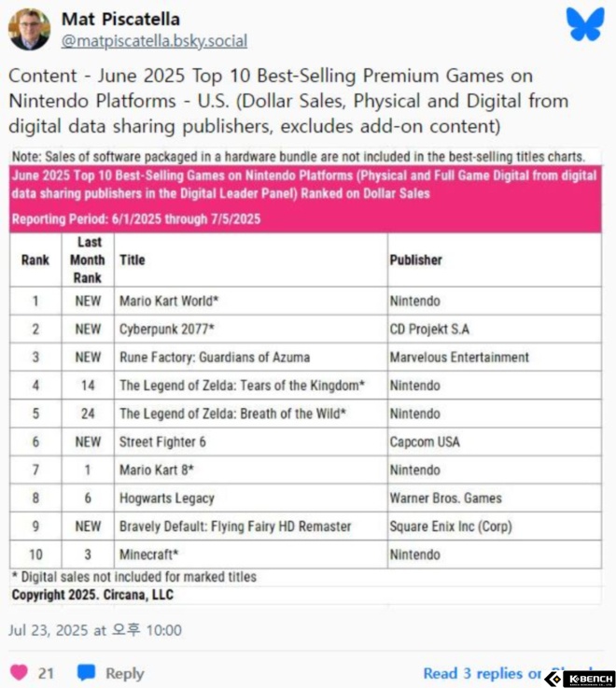The width and height of the screenshot is (616, 688).
Task: Click the Street Fighter 6 title cell
Action: [250, 442]
